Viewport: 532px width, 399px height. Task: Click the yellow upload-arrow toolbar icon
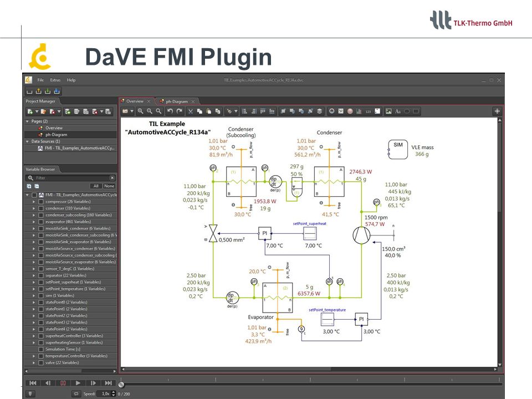coord(38,91)
